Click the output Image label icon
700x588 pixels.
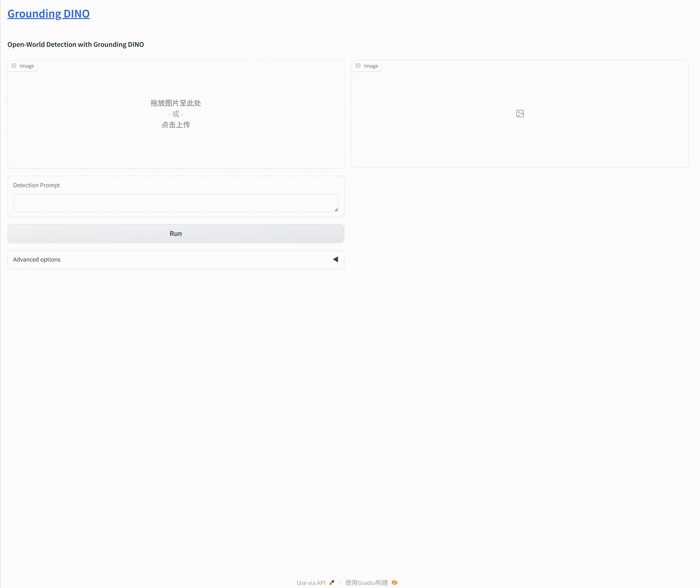(x=358, y=66)
